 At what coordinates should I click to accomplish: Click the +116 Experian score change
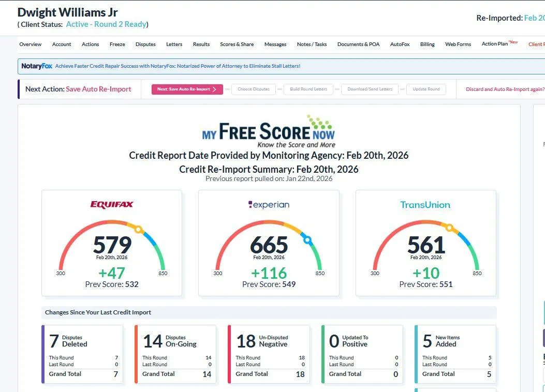pyautogui.click(x=269, y=273)
